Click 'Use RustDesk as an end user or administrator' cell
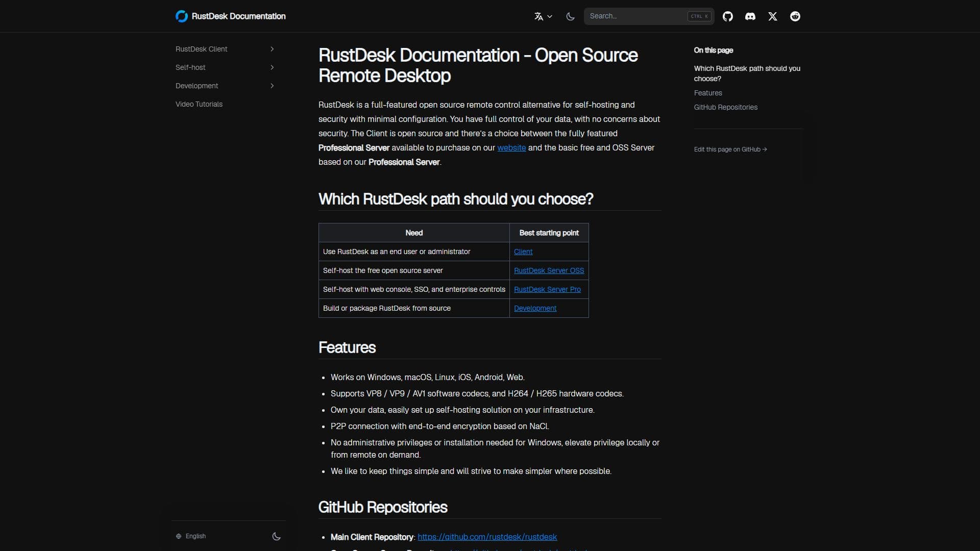The width and height of the screenshot is (980, 551). pos(414,252)
